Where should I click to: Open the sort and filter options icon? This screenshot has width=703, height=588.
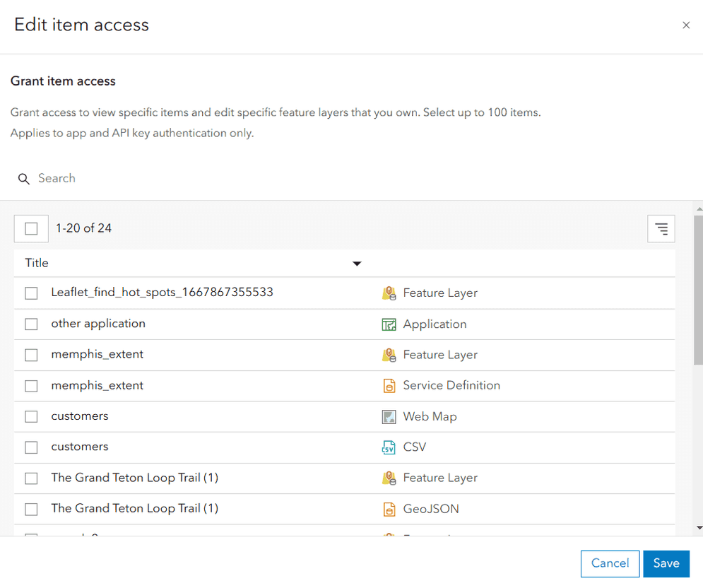pyautogui.click(x=661, y=229)
